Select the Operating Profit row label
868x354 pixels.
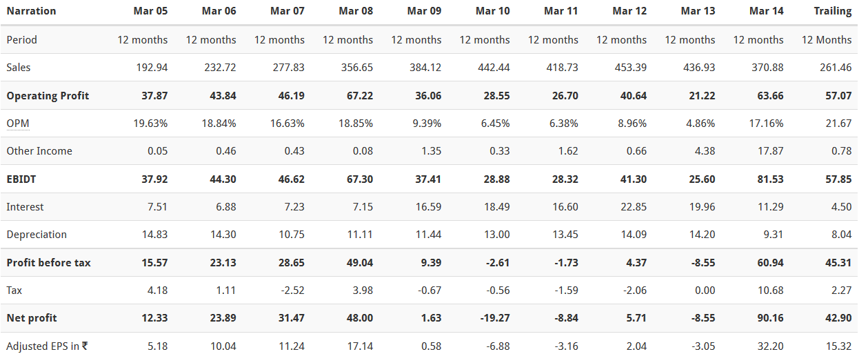coord(48,95)
